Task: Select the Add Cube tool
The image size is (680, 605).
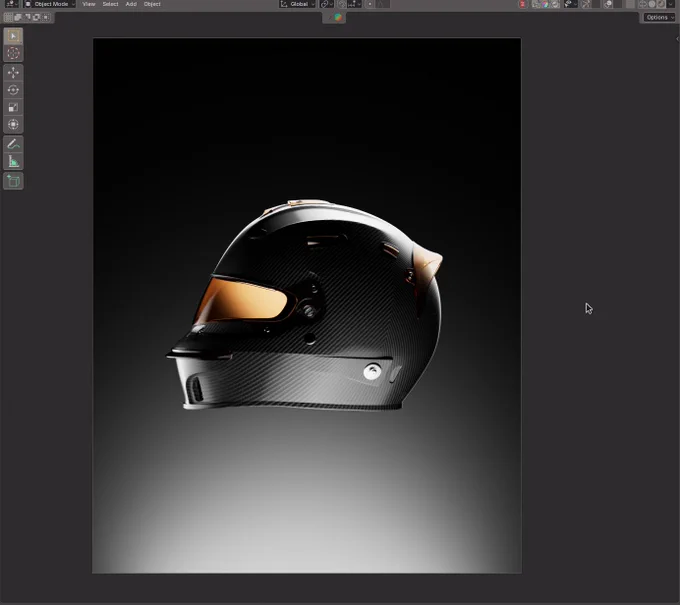Action: (x=13, y=181)
